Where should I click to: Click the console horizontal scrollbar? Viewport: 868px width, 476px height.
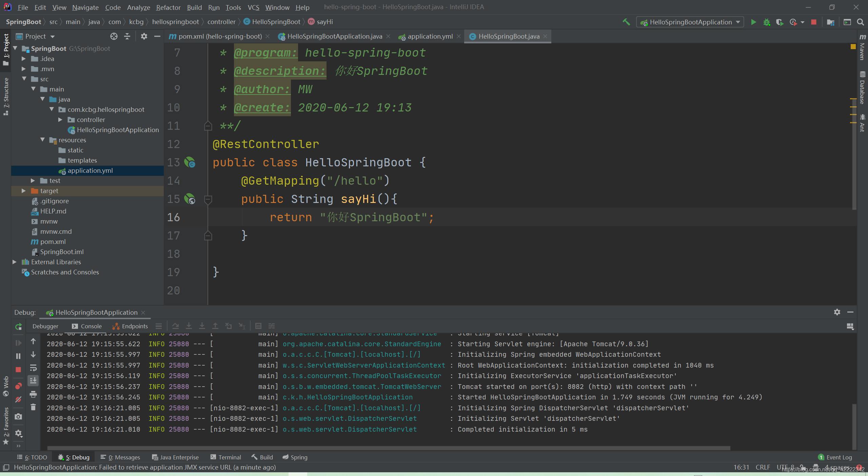(x=389, y=448)
